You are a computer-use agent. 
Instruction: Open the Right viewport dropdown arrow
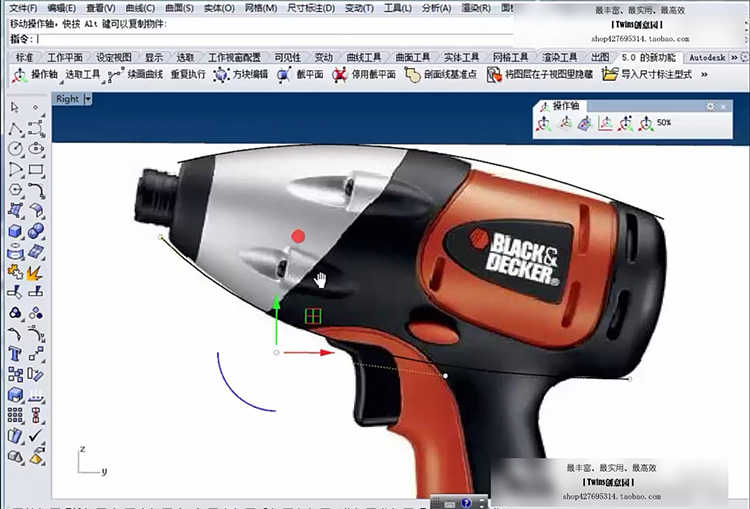(88, 99)
